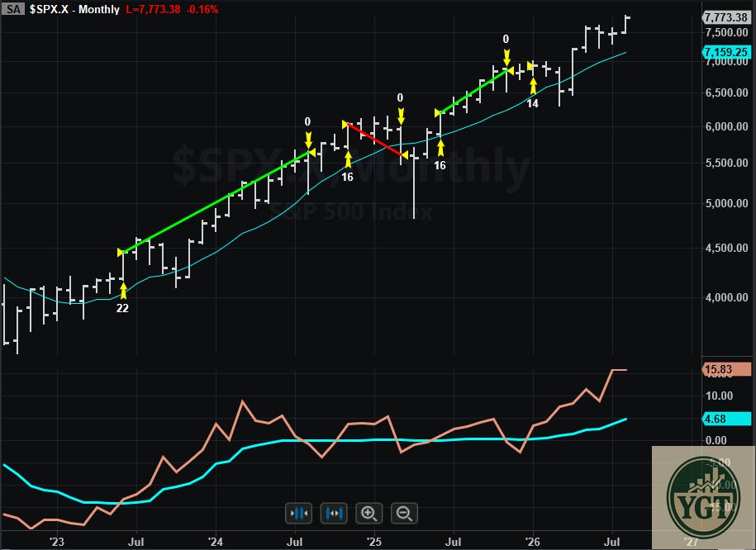This screenshot has height=550, width=756.
Task: Click the 5,500.00 price axis label
Action: click(726, 163)
